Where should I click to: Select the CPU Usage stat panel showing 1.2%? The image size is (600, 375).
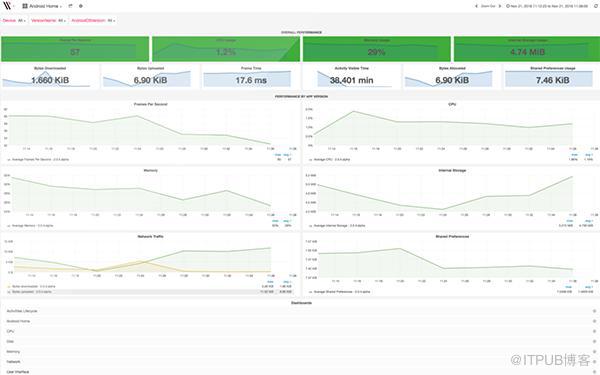(226, 49)
